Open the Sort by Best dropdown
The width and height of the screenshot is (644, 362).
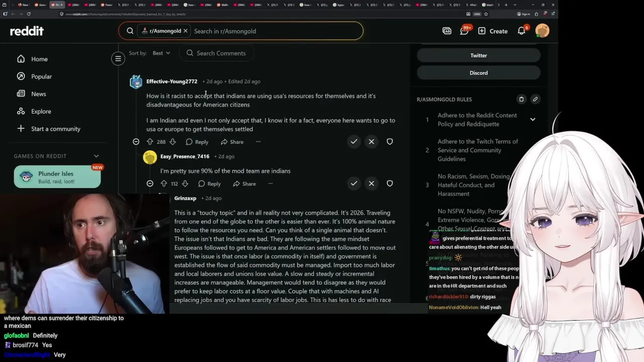click(161, 53)
